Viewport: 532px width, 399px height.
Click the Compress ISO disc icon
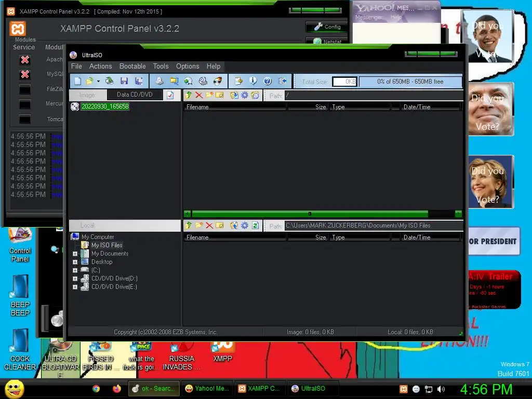point(188,81)
